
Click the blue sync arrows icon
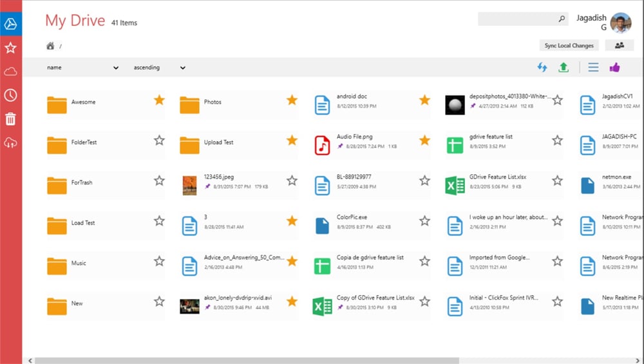pos(543,67)
